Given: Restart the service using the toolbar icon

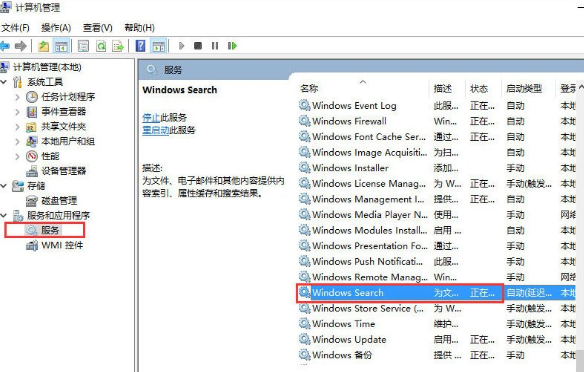Looking at the screenshot, I should point(232,46).
